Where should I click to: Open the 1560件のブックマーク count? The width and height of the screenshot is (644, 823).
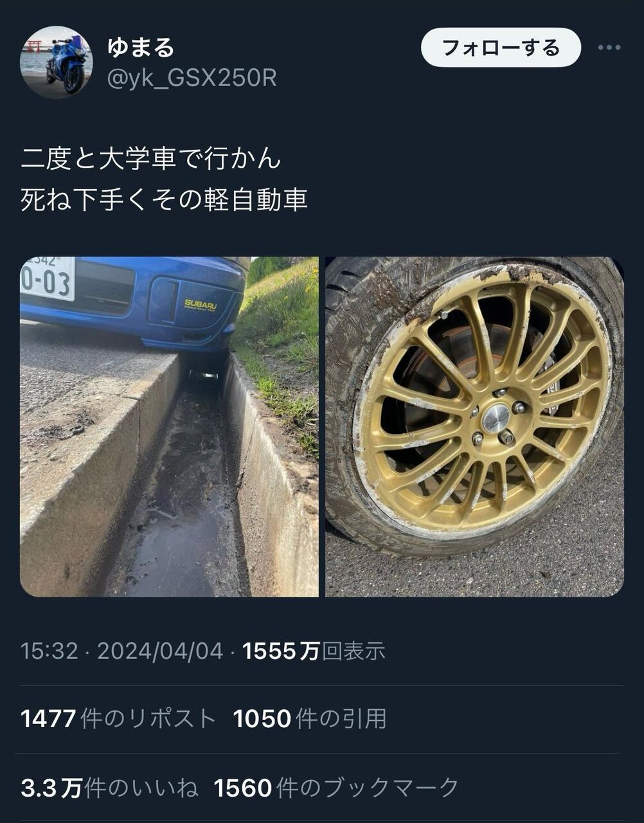pos(337,788)
